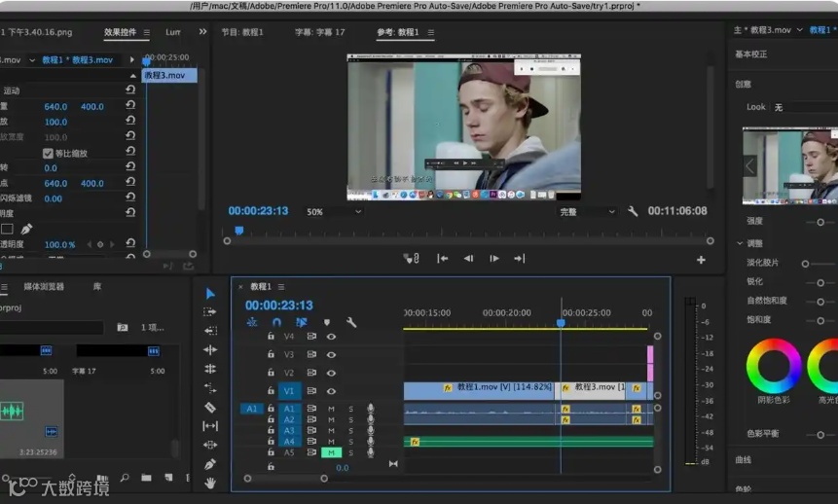
Task: Switch to the Lumetri scopes tab
Action: tap(172, 32)
